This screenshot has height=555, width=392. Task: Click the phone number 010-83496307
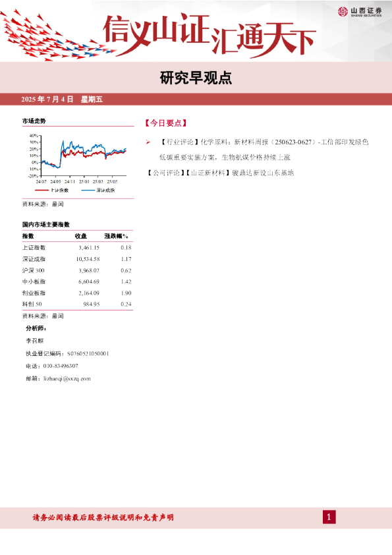[61, 366]
